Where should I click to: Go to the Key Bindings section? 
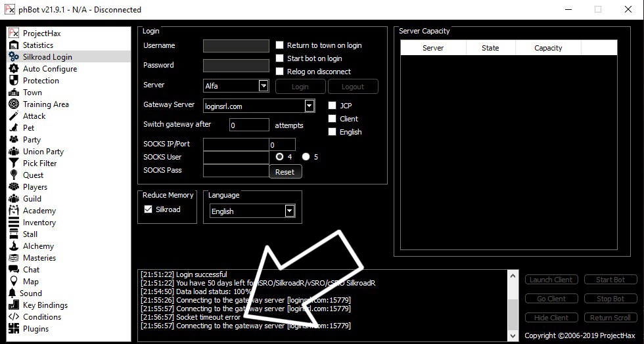(45, 305)
